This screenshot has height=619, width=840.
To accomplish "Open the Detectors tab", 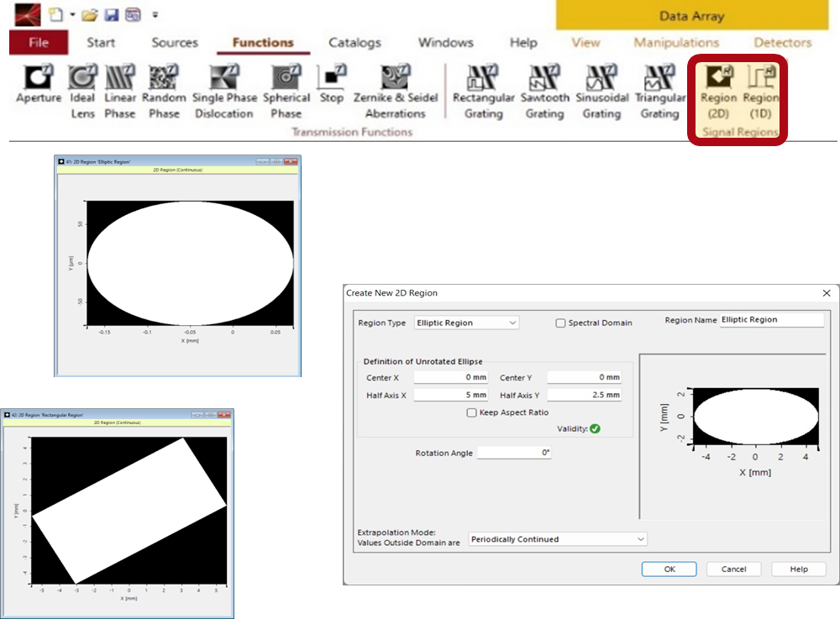I will click(783, 42).
